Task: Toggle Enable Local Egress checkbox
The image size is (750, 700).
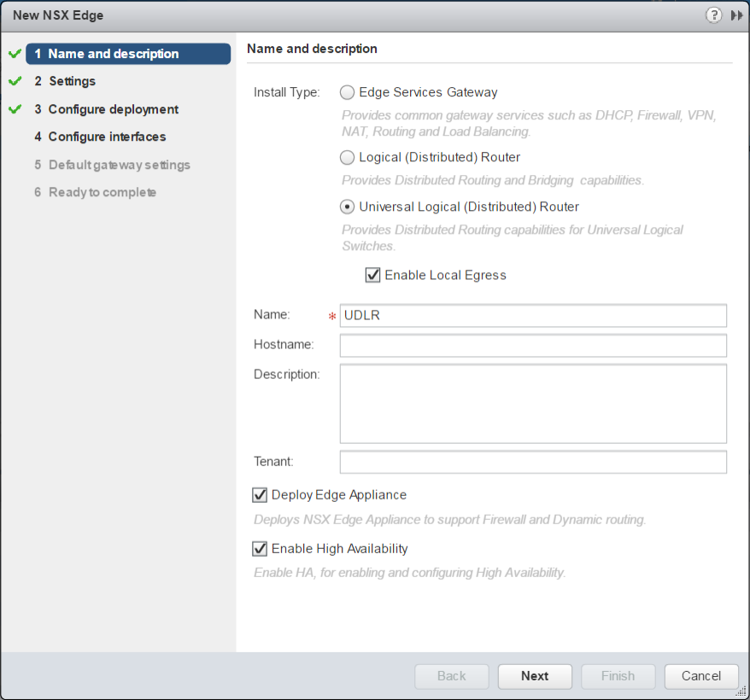Action: tap(372, 275)
